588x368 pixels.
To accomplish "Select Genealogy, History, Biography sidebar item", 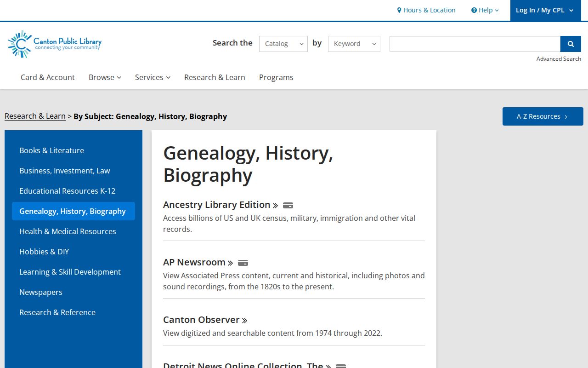I will pyautogui.click(x=73, y=211).
